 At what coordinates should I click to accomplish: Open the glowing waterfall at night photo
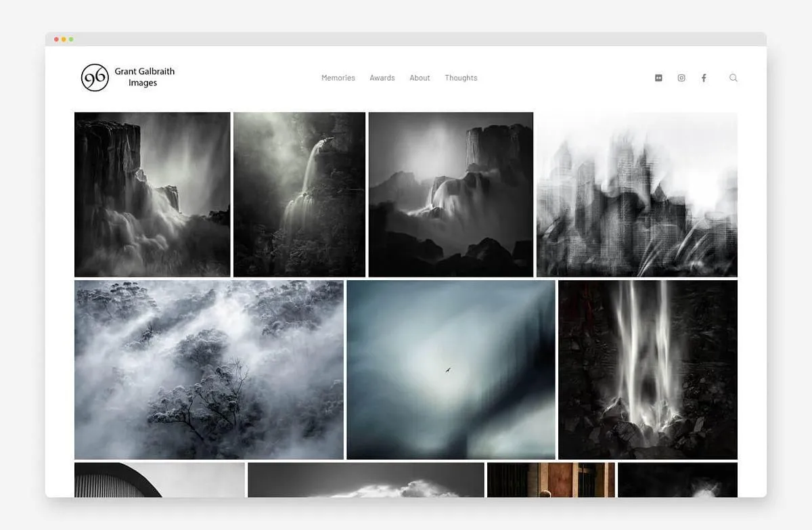(x=647, y=369)
